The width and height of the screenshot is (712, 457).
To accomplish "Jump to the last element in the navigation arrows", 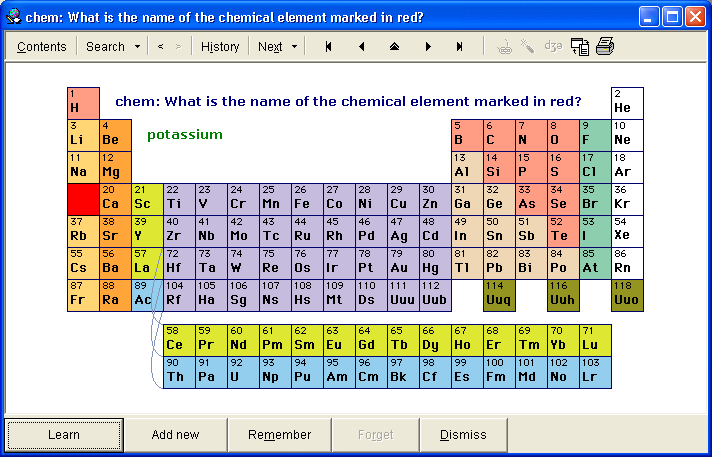I will click(x=460, y=47).
